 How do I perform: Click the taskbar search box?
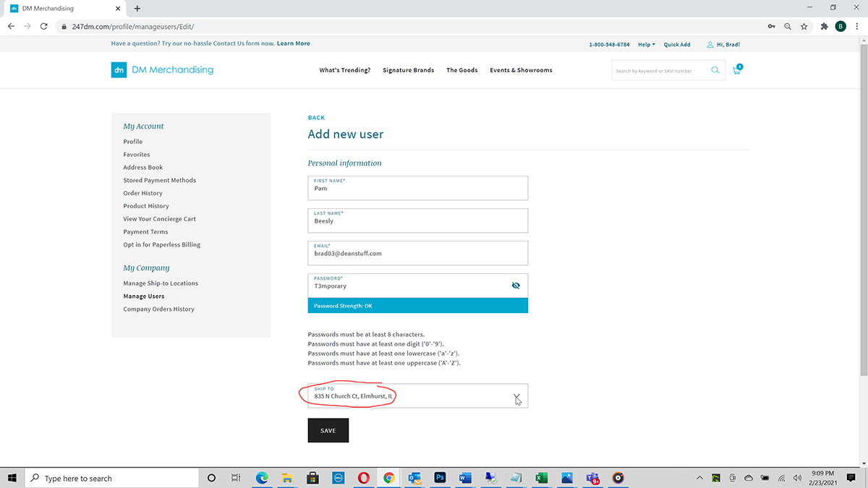click(112, 478)
